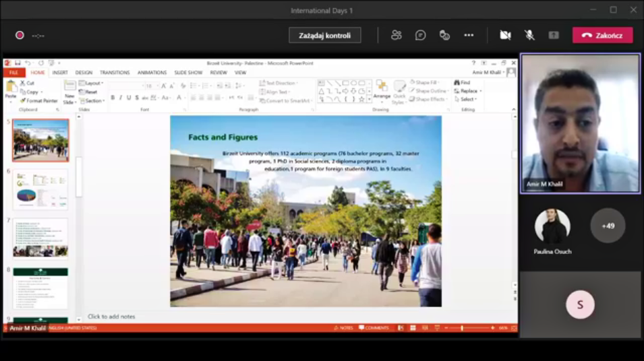The width and height of the screenshot is (644, 361).
Task: Open the Layout dropdown
Action: [x=91, y=83]
